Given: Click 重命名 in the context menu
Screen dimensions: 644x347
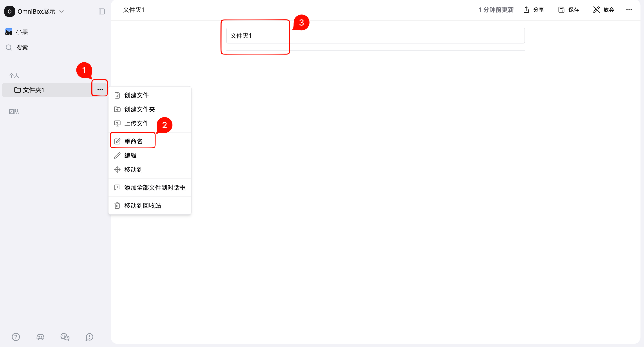Looking at the screenshot, I should [x=133, y=141].
